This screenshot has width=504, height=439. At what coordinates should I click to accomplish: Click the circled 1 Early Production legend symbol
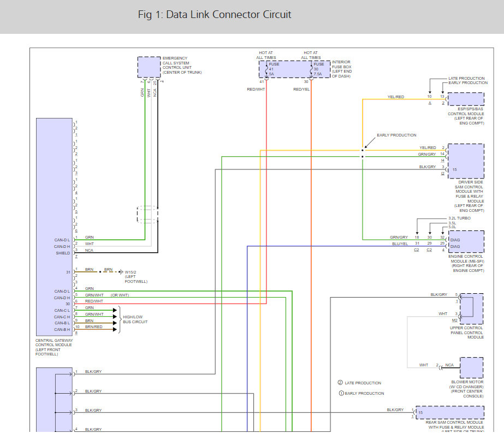[341, 393]
